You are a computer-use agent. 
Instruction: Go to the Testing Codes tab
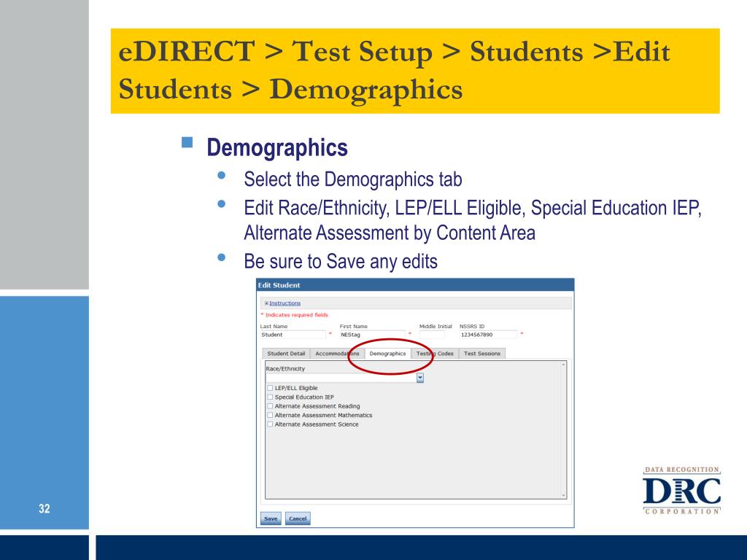(x=435, y=354)
